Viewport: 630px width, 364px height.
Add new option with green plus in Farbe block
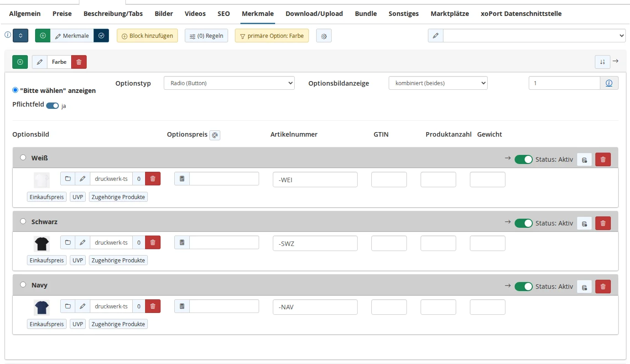point(20,62)
